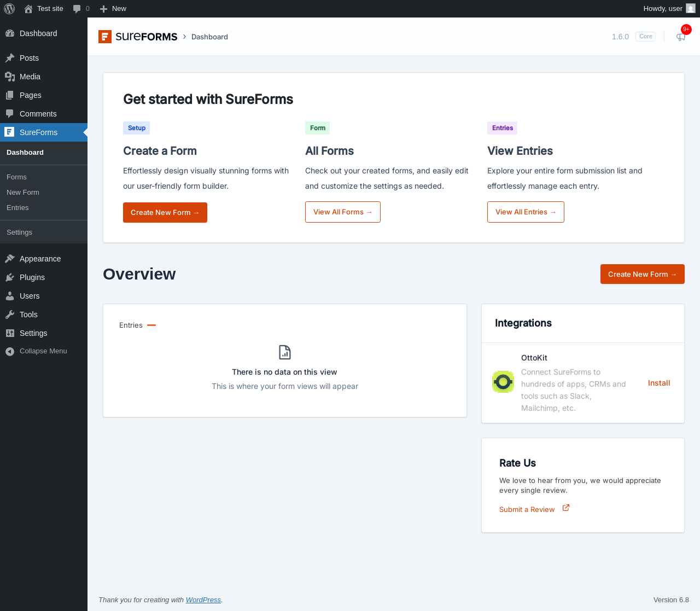
Task: Click the Test site name in admin bar
Action: coord(50,9)
